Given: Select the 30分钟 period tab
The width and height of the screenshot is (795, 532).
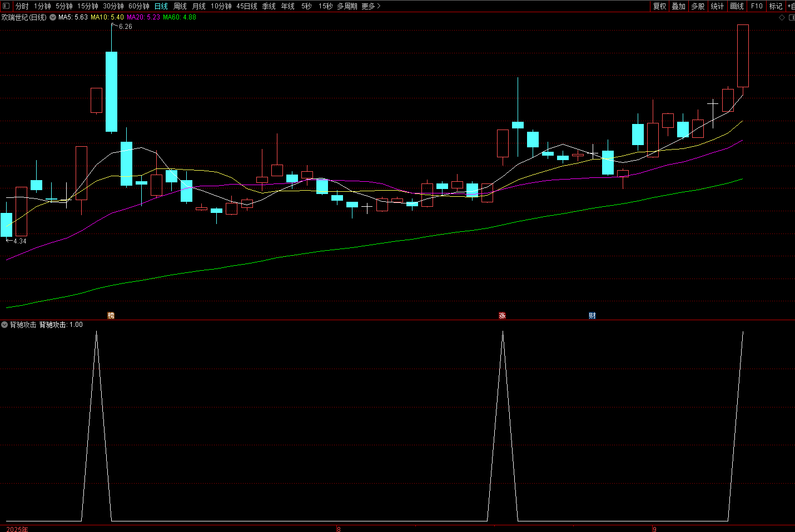Looking at the screenshot, I should [113, 6].
